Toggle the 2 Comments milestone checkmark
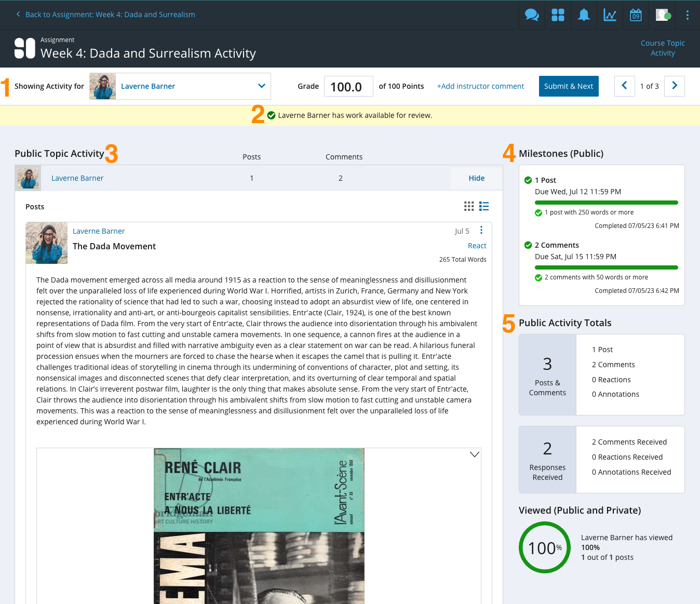The height and width of the screenshot is (604, 700). coord(528,245)
